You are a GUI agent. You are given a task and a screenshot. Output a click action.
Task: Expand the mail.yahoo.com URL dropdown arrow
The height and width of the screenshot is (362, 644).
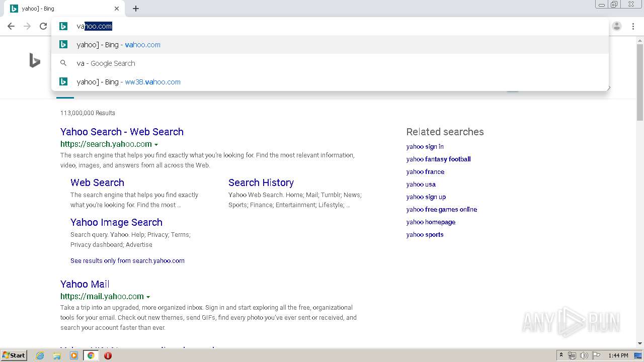148,297
